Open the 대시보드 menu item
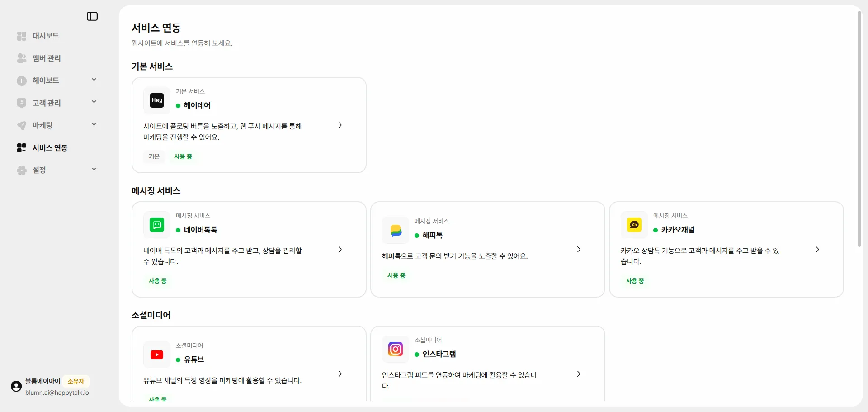The image size is (868, 412). (45, 36)
